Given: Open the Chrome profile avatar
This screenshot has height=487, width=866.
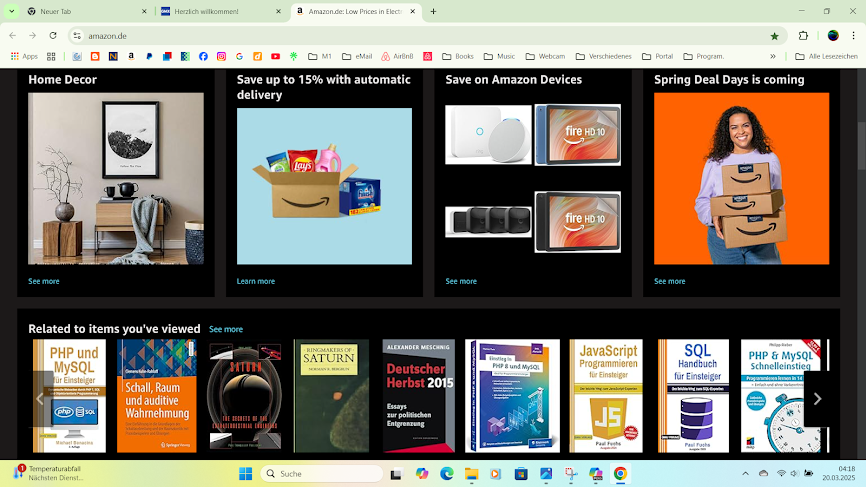Looking at the screenshot, I should pos(833,36).
